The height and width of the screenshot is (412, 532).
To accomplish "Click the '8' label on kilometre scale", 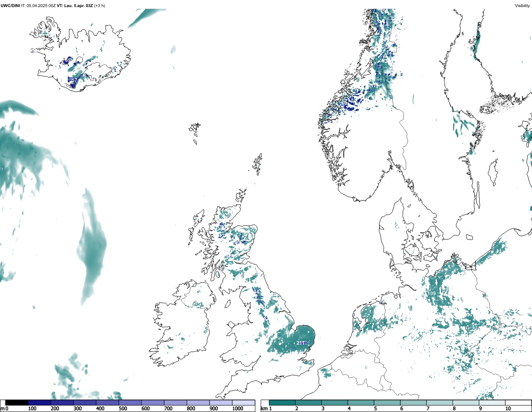I will pos(454,409).
